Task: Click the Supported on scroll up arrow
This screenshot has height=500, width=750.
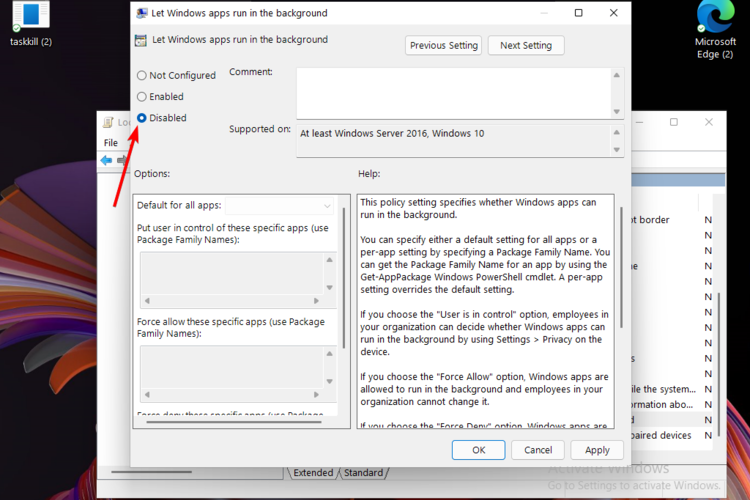Action: click(x=617, y=133)
